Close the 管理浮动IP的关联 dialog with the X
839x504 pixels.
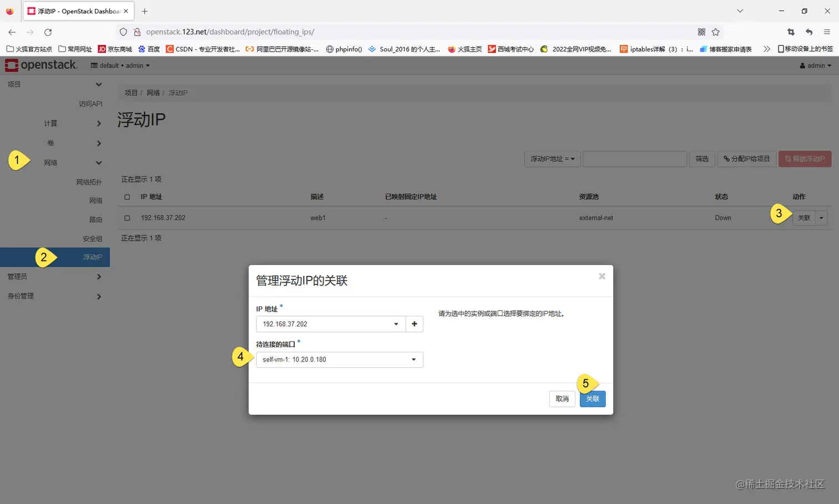(602, 276)
